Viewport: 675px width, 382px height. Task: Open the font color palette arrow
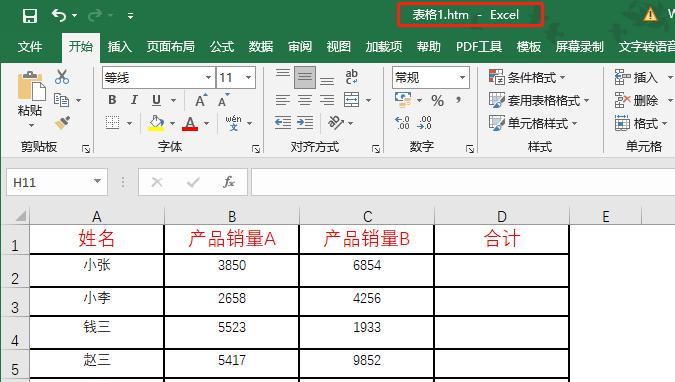(207, 124)
